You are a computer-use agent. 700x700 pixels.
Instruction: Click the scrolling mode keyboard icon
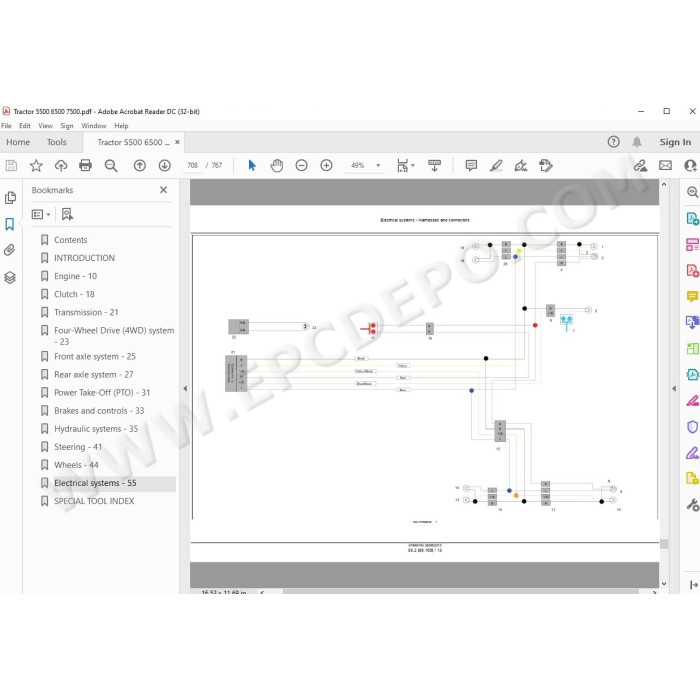[x=434, y=166]
